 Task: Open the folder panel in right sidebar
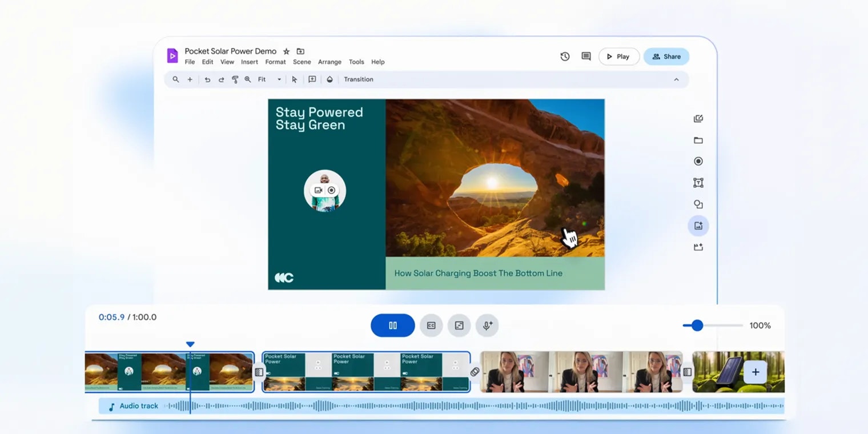(698, 140)
